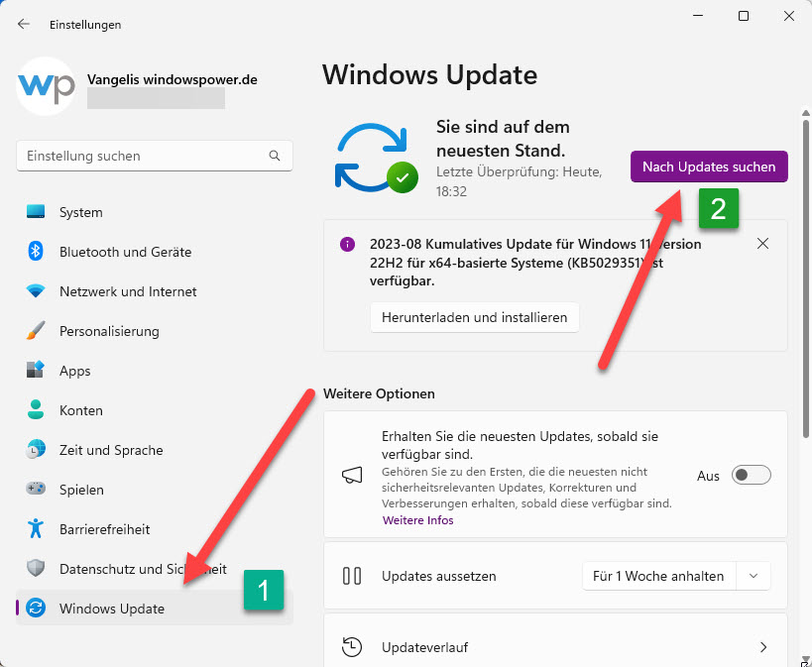Click the Datenschutz und Sicherheit shield icon
812x667 pixels.
[36, 569]
